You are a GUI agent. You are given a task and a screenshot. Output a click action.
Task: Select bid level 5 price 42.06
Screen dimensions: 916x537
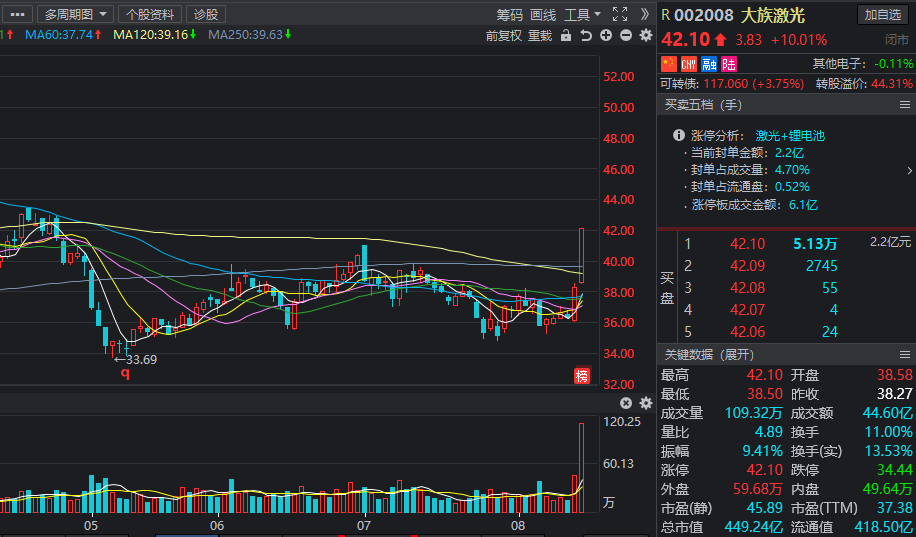(x=747, y=332)
